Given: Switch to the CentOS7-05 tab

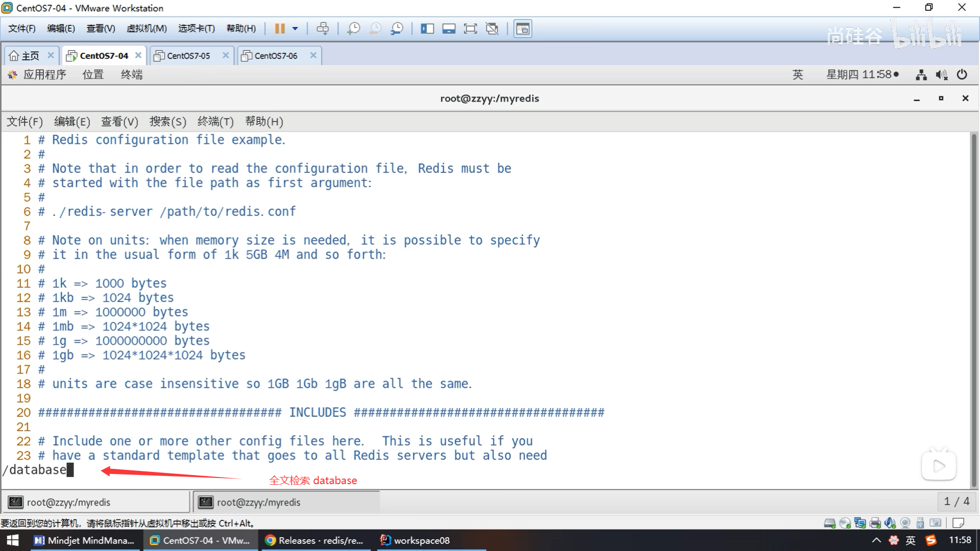Looking at the screenshot, I should point(188,56).
